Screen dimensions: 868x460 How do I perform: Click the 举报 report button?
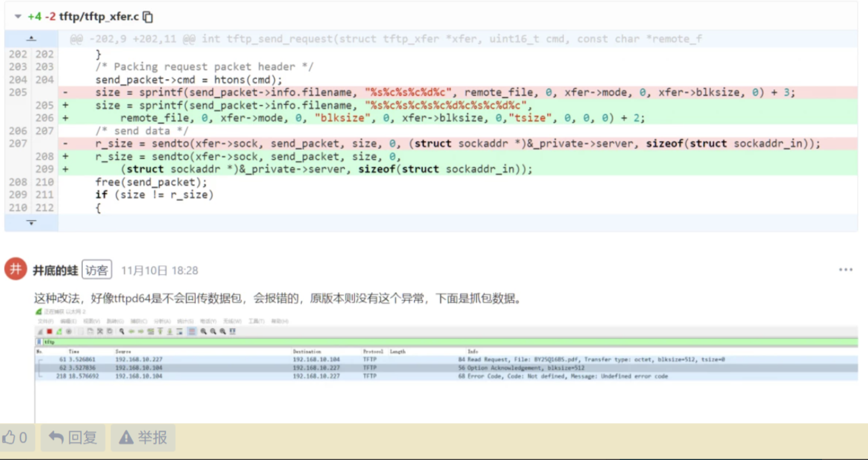point(143,438)
